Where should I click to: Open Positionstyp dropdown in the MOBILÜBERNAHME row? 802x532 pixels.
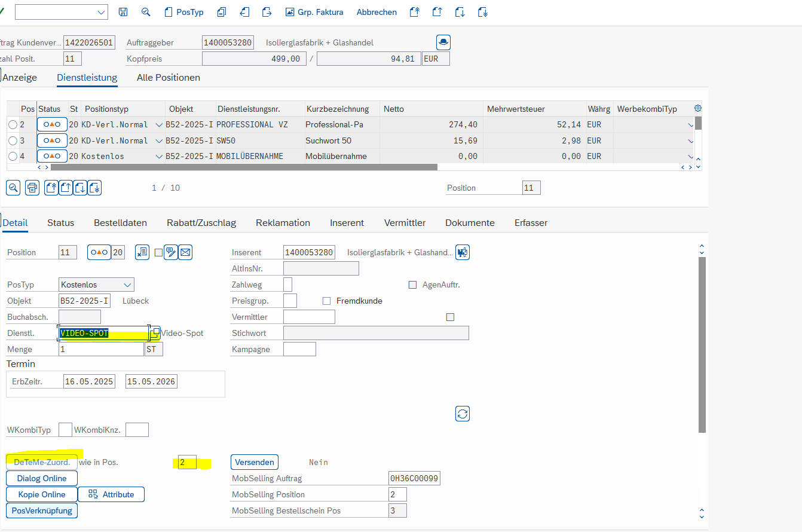coord(158,156)
